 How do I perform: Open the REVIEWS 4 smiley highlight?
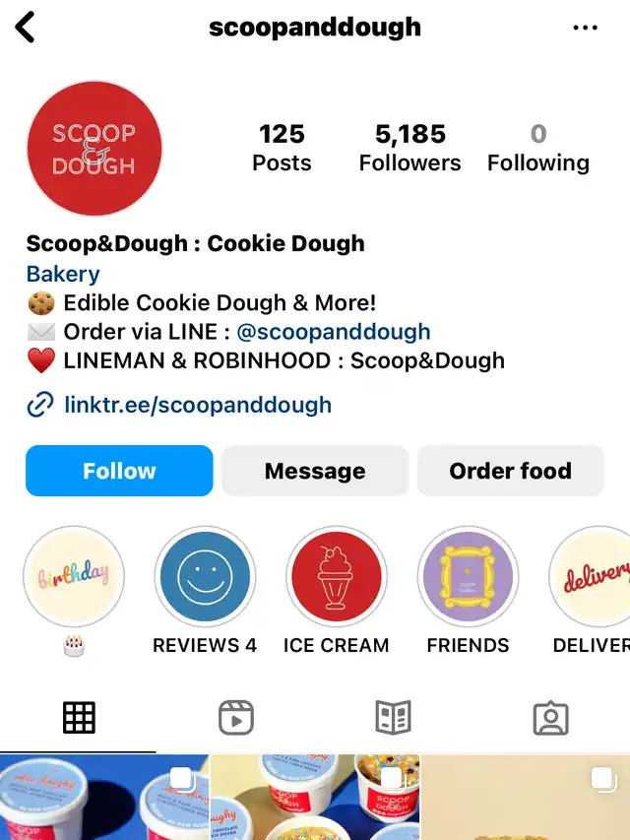(205, 576)
